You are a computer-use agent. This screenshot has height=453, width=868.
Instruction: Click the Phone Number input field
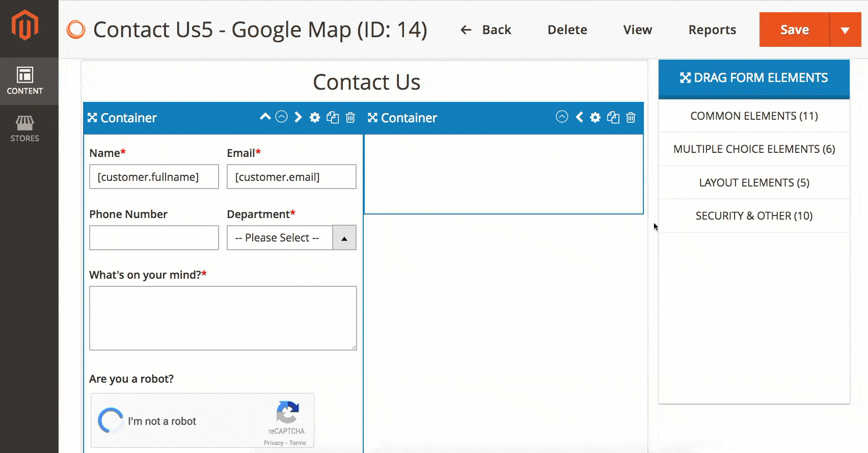pos(154,237)
